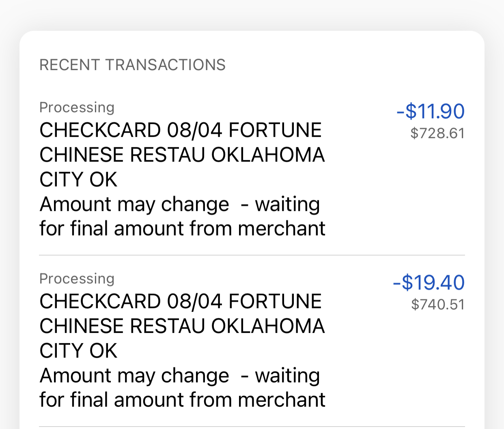Image resolution: width=504 pixels, height=429 pixels.
Task: Tap Processing status above the -$19.40 charge
Action: coord(77,279)
